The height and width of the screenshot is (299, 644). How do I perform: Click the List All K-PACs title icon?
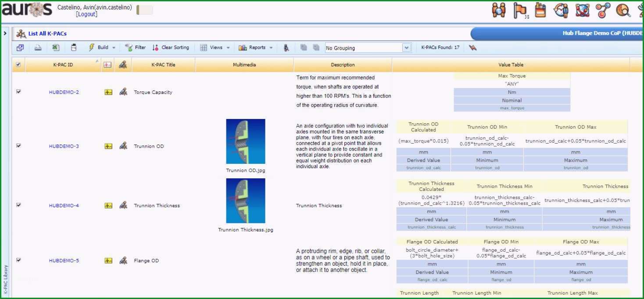(21, 33)
